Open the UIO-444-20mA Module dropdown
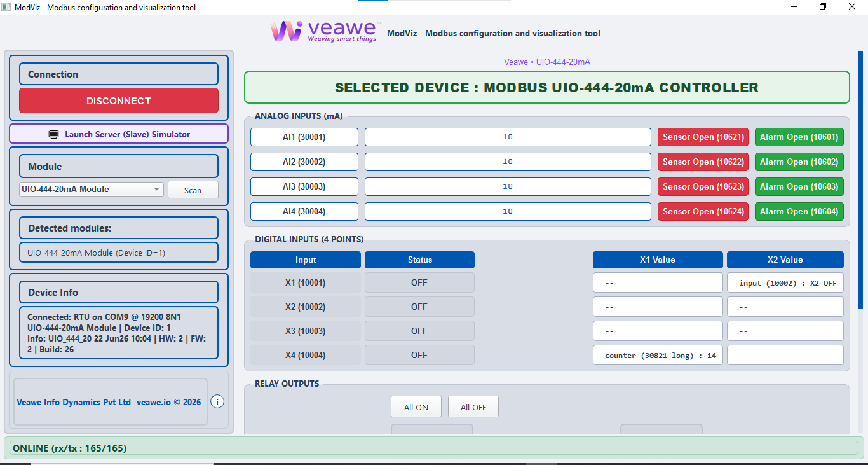 point(92,189)
